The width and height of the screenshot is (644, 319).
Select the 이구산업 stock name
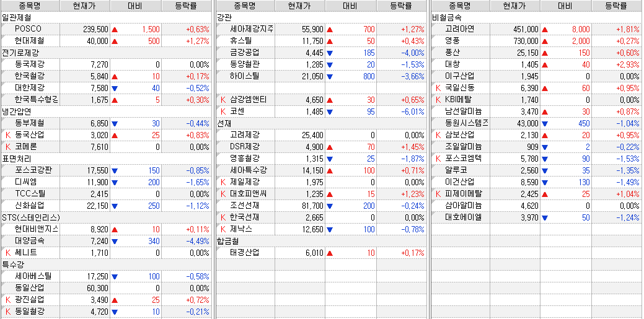[x=460, y=76]
